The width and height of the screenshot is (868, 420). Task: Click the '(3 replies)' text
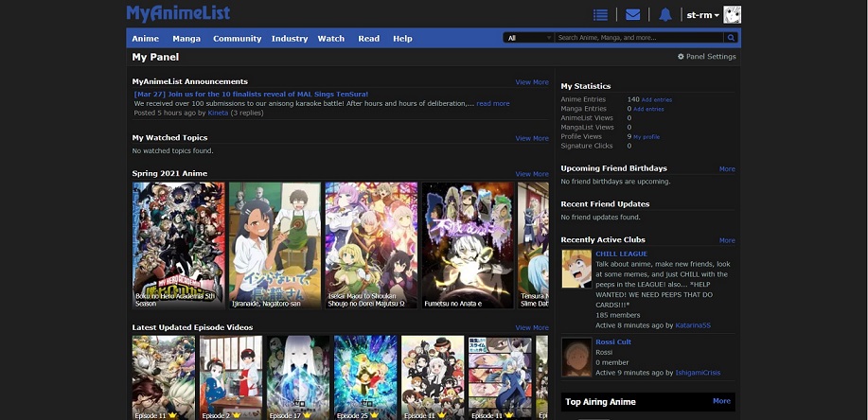(247, 113)
